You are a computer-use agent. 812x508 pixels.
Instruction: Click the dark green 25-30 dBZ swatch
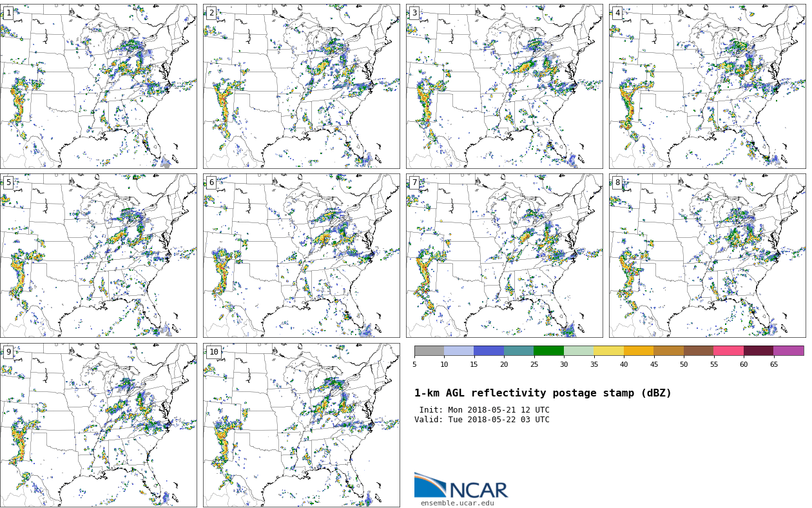pyautogui.click(x=548, y=351)
